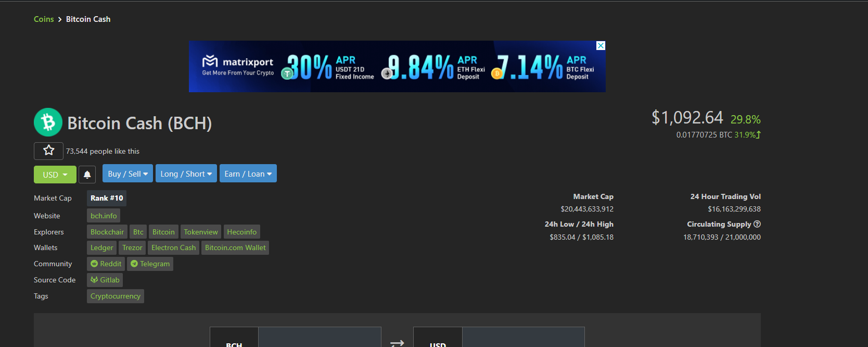Open the Btc explorer link

pyautogui.click(x=138, y=232)
